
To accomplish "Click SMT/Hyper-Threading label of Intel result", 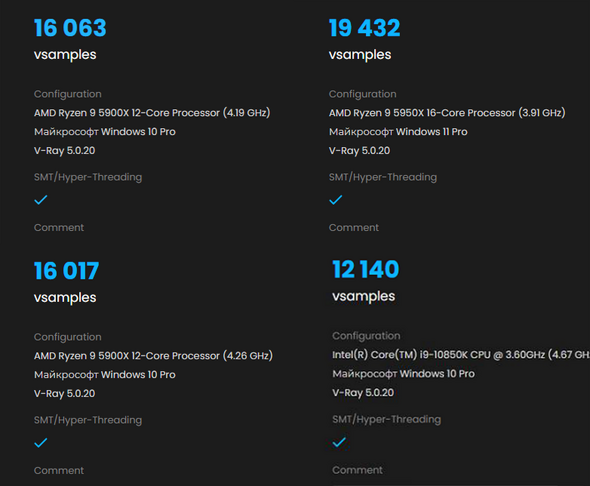I will pos(386,419).
